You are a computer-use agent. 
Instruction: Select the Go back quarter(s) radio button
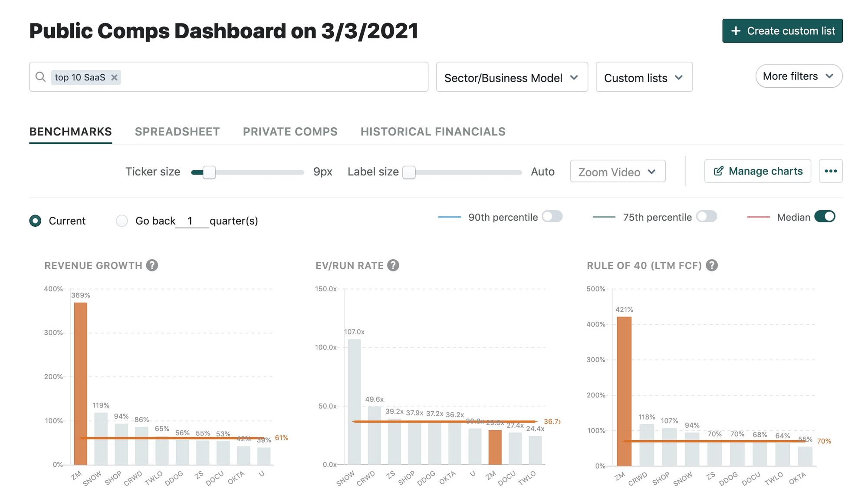tap(122, 221)
